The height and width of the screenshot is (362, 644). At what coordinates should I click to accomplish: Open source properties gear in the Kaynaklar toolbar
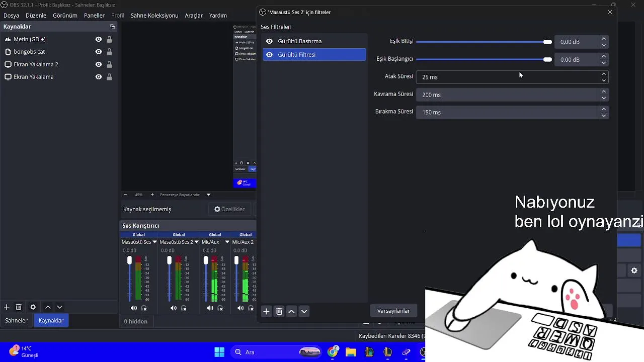pos(33,307)
